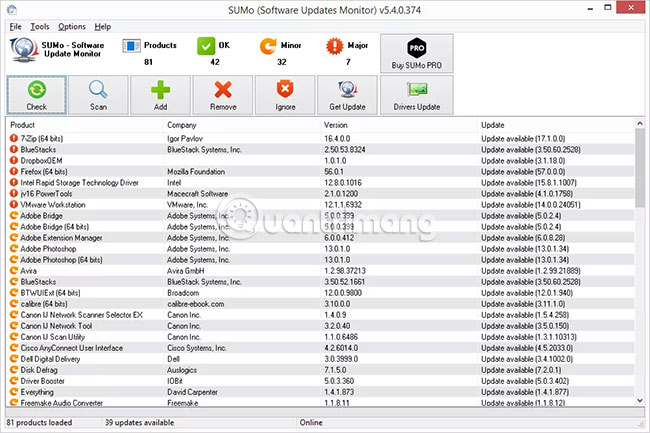Screen dimensions: 650x433
Task: Select the Cisco AnyConnect User Interface row
Action: [x=320, y=348]
